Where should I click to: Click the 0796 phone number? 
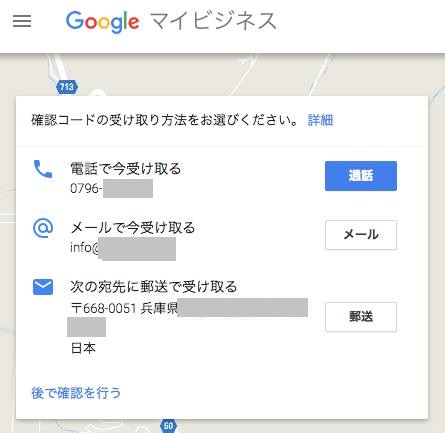pyautogui.click(x=111, y=188)
